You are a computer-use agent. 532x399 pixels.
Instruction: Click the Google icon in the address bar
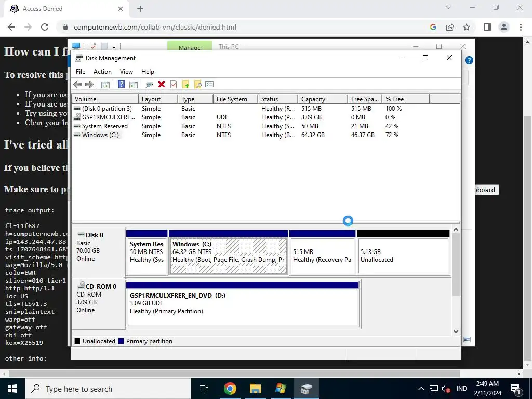point(433,27)
